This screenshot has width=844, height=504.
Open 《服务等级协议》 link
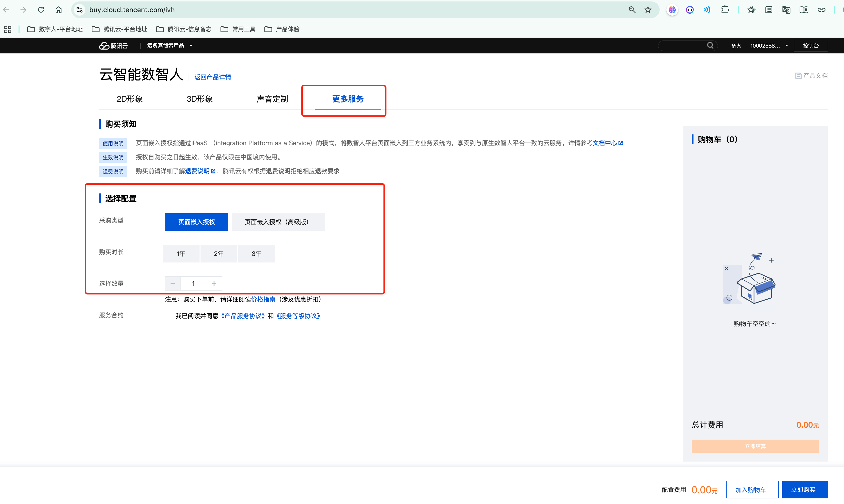pyautogui.click(x=298, y=316)
